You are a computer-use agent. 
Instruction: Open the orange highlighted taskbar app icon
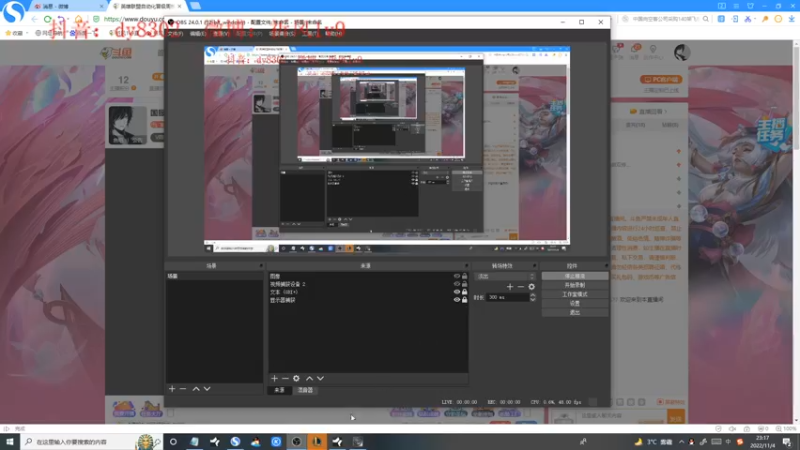click(317, 442)
